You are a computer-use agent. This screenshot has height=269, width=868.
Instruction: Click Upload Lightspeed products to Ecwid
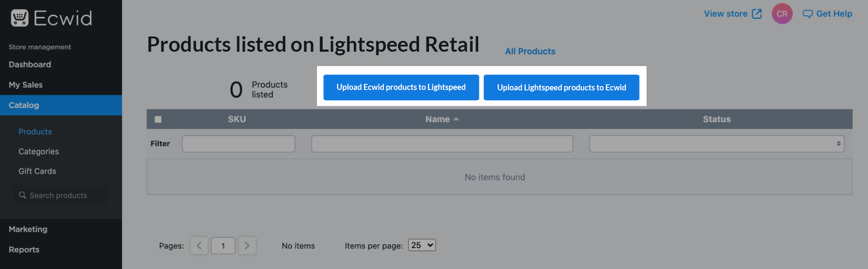(561, 87)
